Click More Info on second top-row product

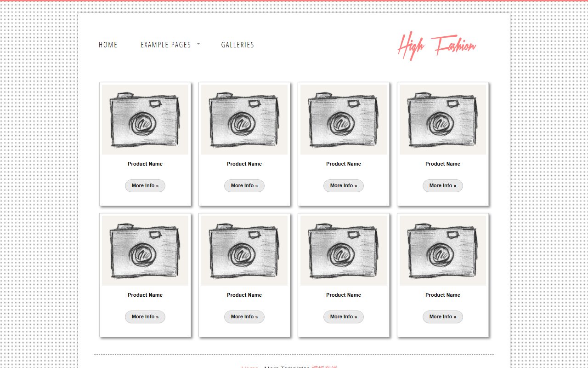coord(244,186)
